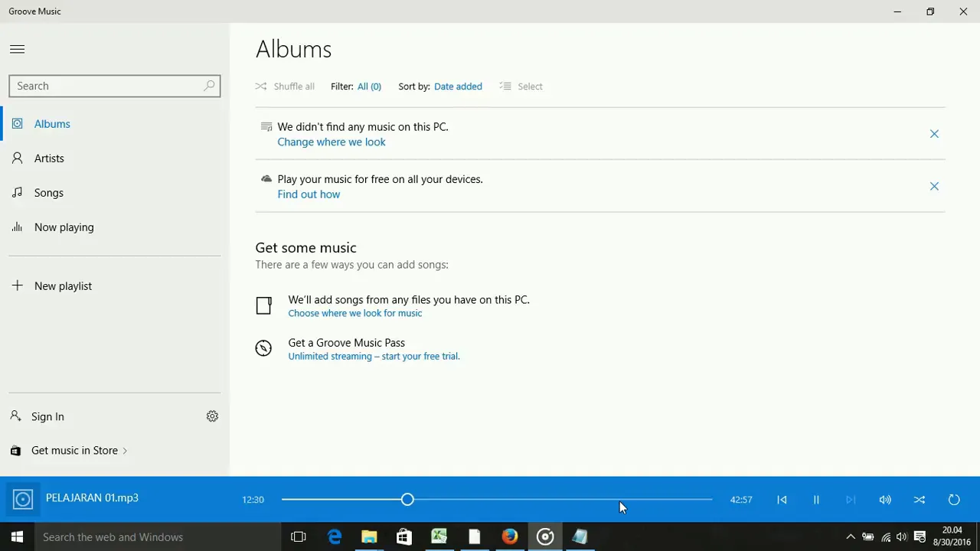Click the search magnifier icon
The height and width of the screenshot is (551, 980).
209,86
